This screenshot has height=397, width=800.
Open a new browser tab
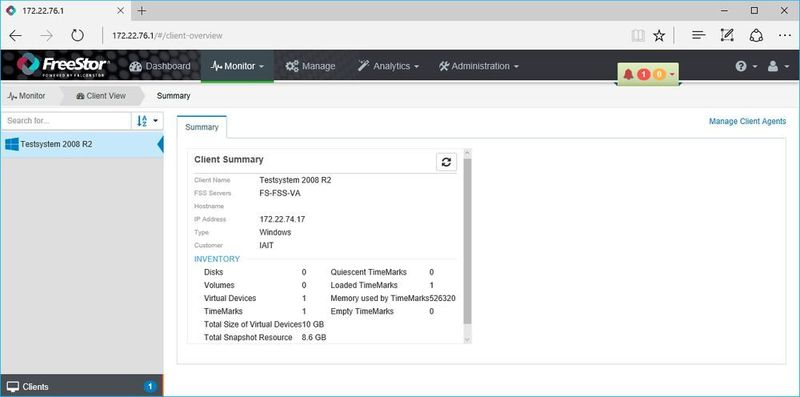pos(142,11)
